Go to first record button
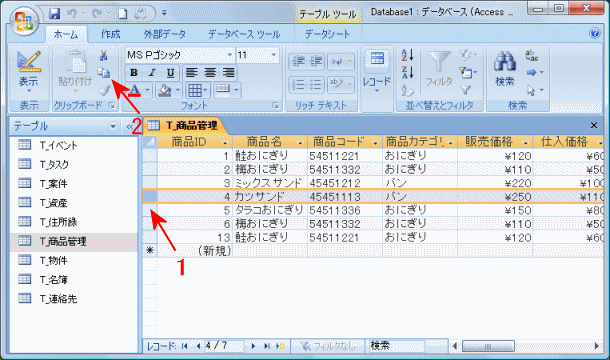The image size is (610, 360). click(x=185, y=346)
